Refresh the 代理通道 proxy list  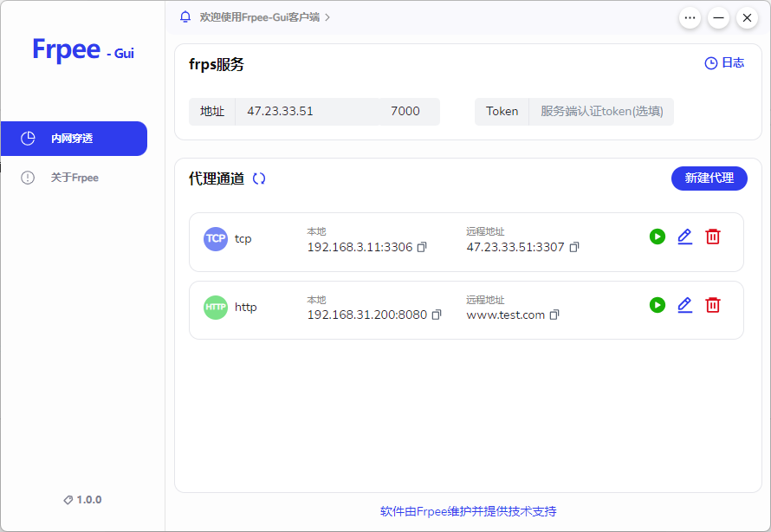click(259, 178)
